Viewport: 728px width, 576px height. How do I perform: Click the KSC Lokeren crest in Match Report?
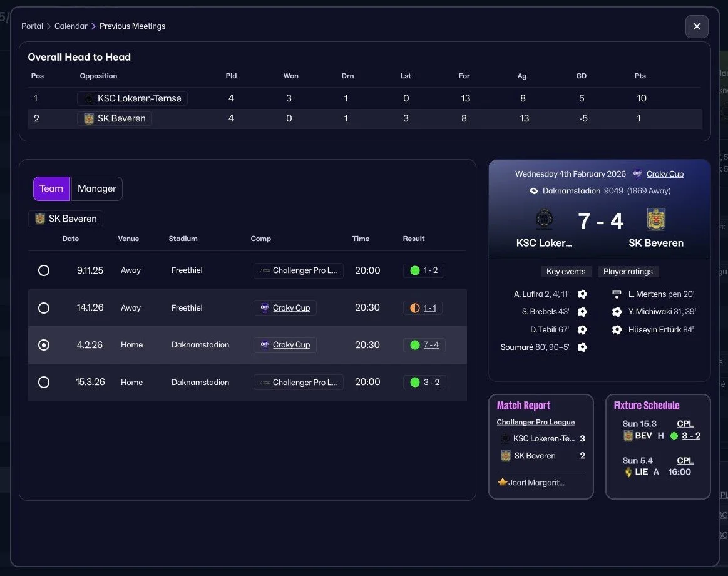tap(505, 438)
